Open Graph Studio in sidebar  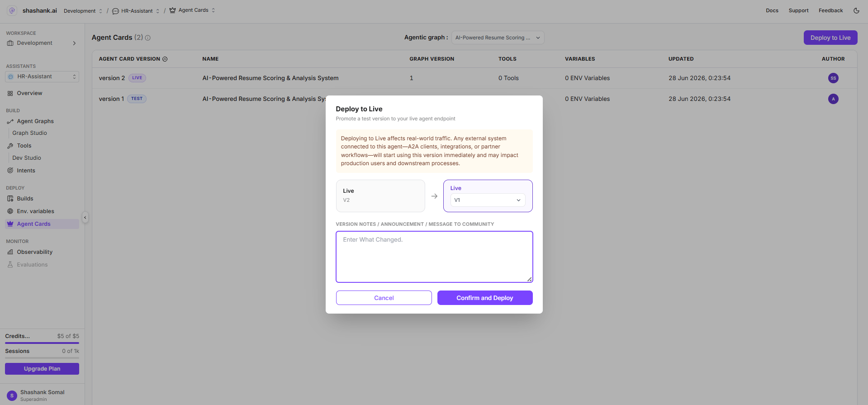pyautogui.click(x=30, y=133)
